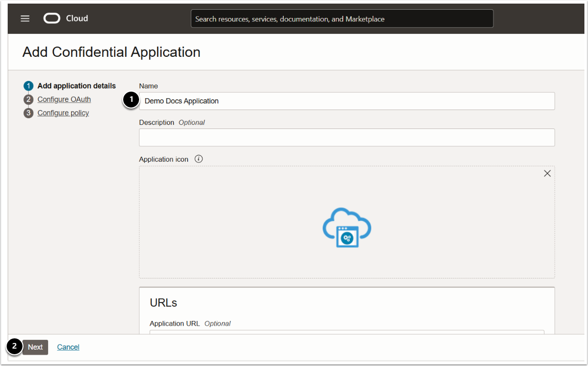The width and height of the screenshot is (588, 366).
Task: Click the black callout marker 1
Action: [131, 100]
